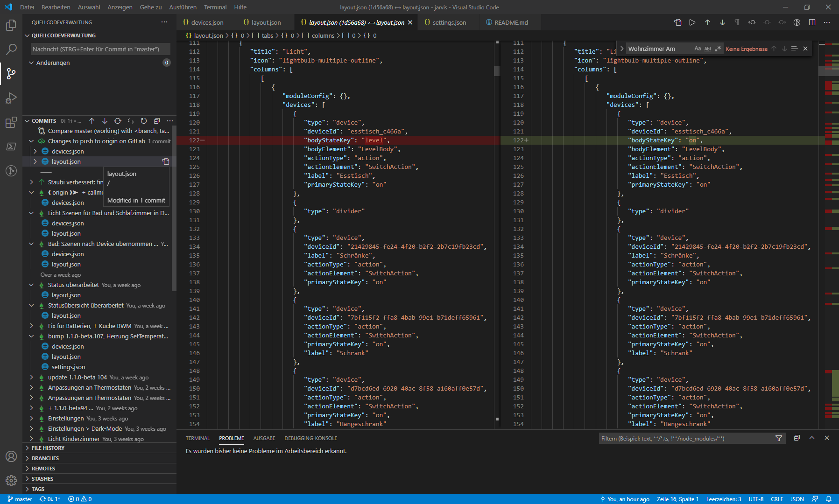Click the Run play icon in editor toolbar
Image resolution: width=839 pixels, height=504 pixels.
[x=692, y=22]
